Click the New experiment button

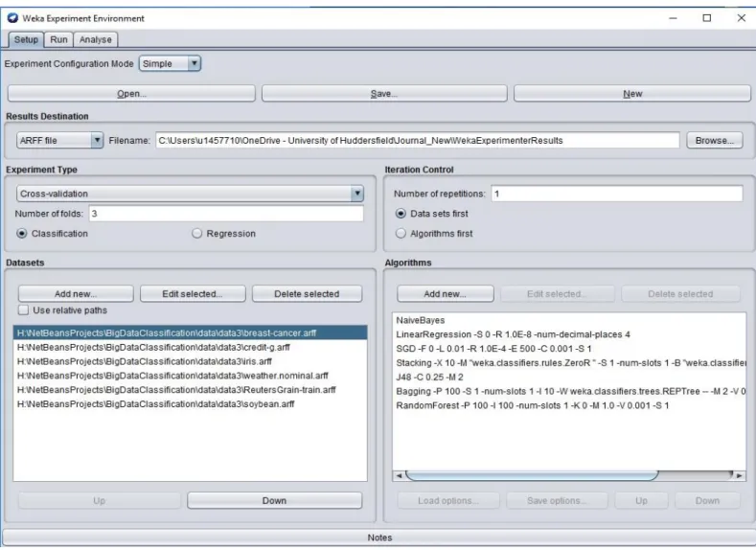coord(632,94)
